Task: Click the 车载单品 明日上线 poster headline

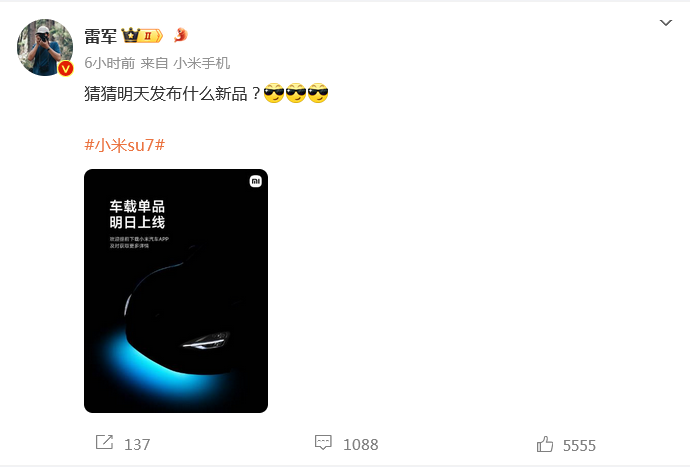Action: (x=137, y=214)
